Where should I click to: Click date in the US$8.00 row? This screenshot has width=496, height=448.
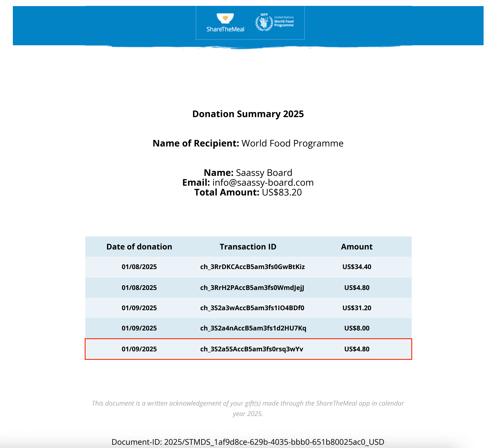(139, 328)
